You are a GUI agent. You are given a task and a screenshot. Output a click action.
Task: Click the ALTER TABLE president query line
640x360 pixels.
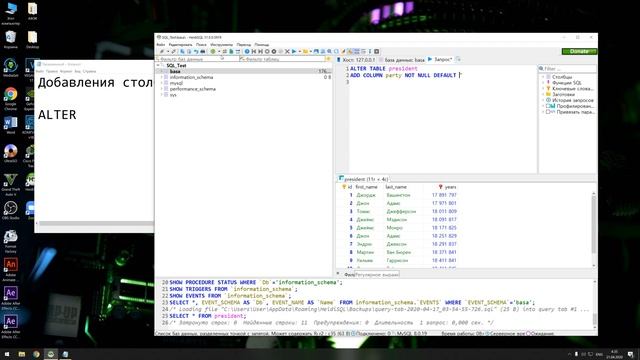click(384, 69)
